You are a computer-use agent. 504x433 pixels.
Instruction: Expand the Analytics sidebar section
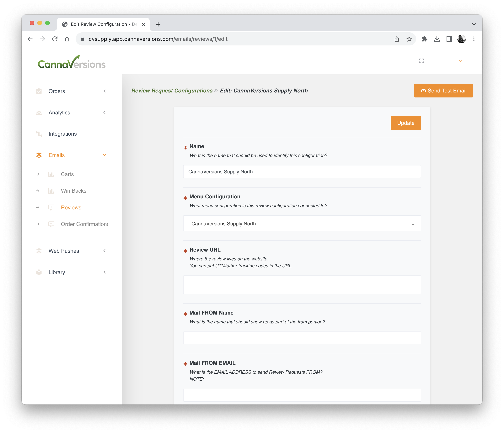coord(59,112)
